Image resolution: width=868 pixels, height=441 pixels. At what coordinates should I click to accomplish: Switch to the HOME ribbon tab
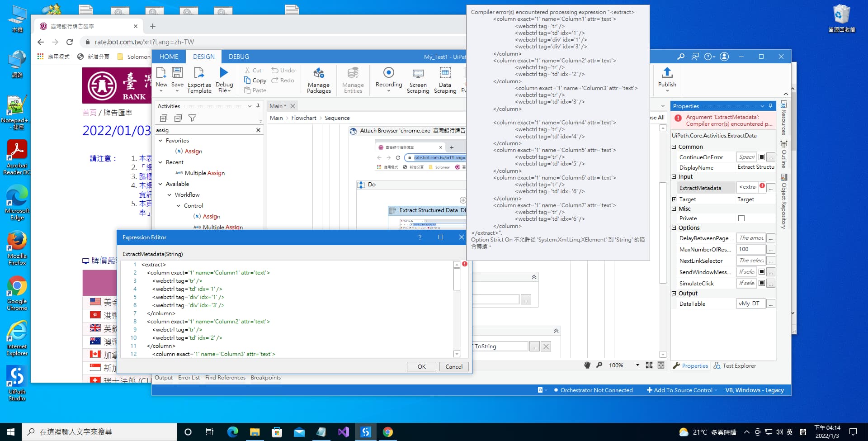point(169,57)
